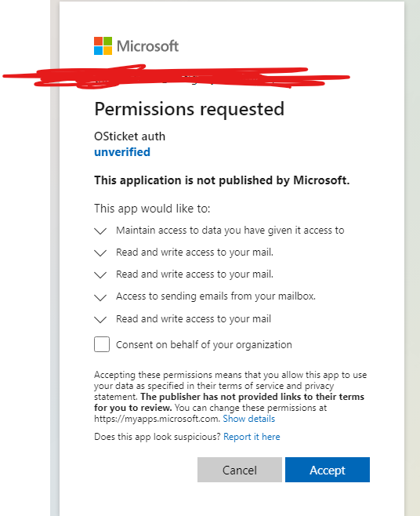Select the Maintain access to data permission text
The image size is (420, 516).
pyautogui.click(x=230, y=231)
